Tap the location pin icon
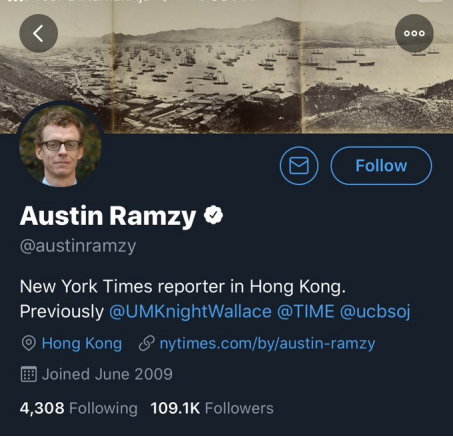 (x=29, y=343)
